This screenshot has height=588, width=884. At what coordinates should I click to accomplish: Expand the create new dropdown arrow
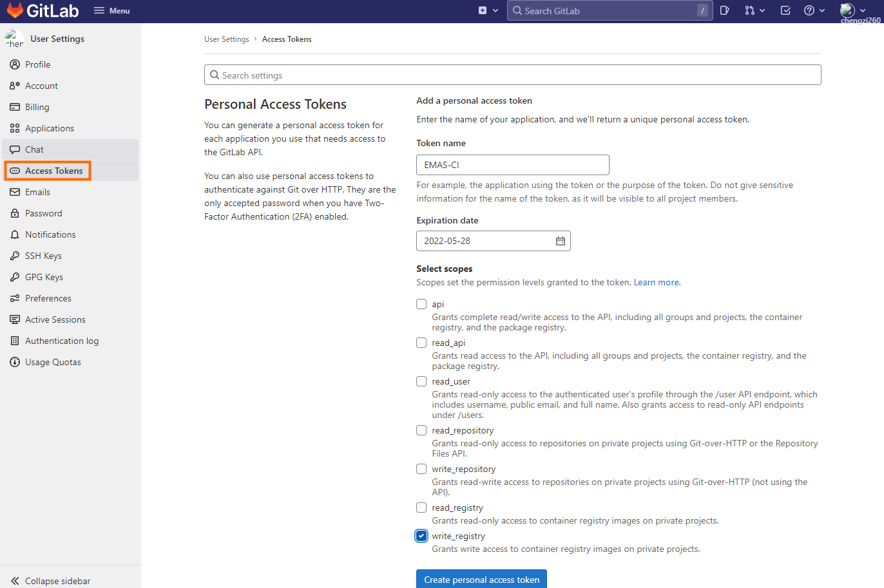(x=495, y=10)
